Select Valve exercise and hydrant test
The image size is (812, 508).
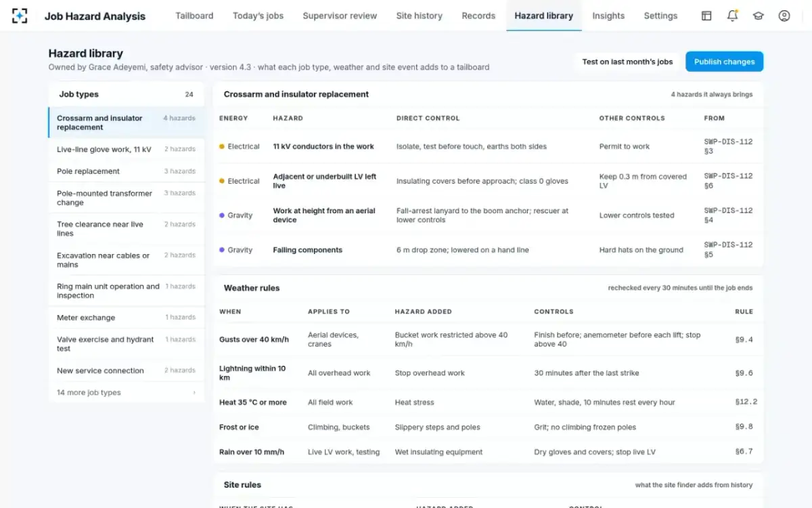click(x=126, y=344)
